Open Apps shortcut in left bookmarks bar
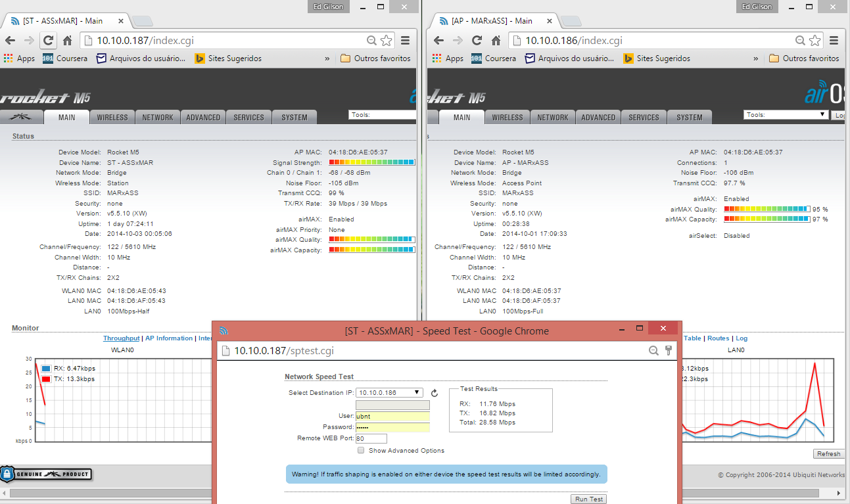Screen dimensions: 850x504 (19, 58)
